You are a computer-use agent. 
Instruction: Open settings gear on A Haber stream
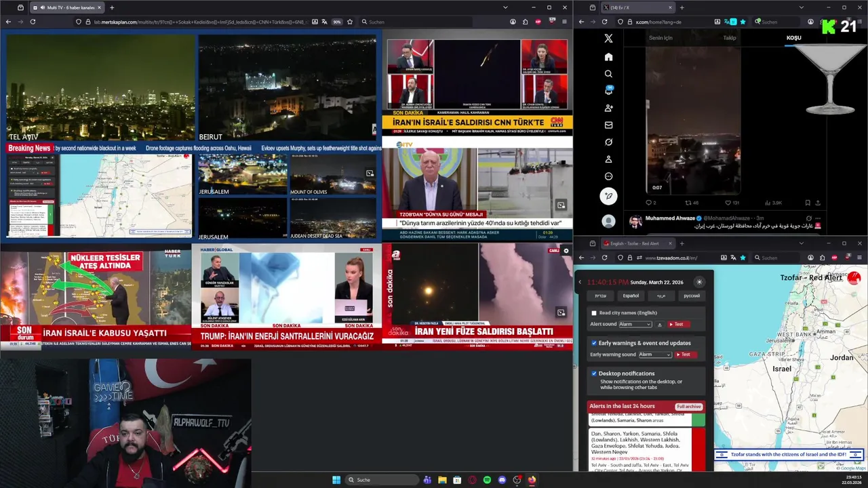(566, 251)
